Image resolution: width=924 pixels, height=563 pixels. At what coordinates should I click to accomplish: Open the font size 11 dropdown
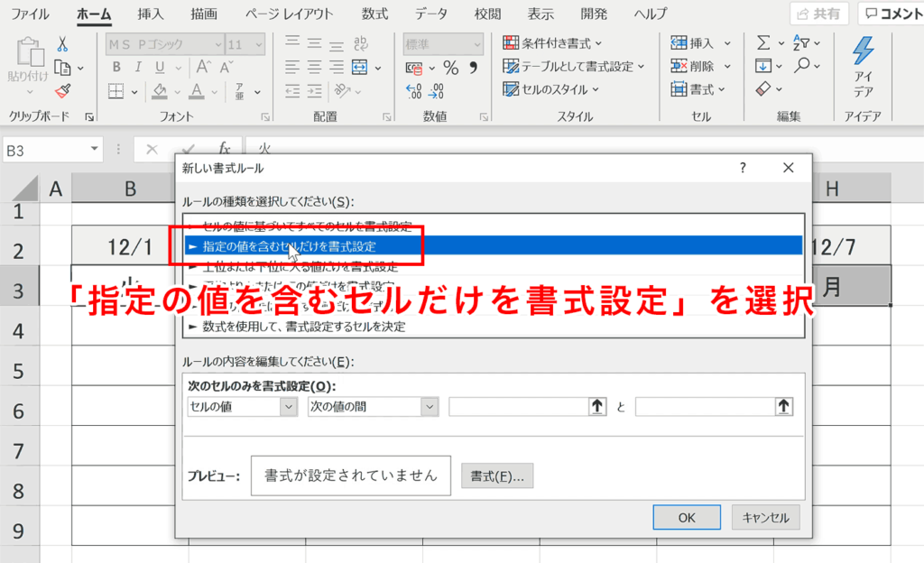point(259,44)
